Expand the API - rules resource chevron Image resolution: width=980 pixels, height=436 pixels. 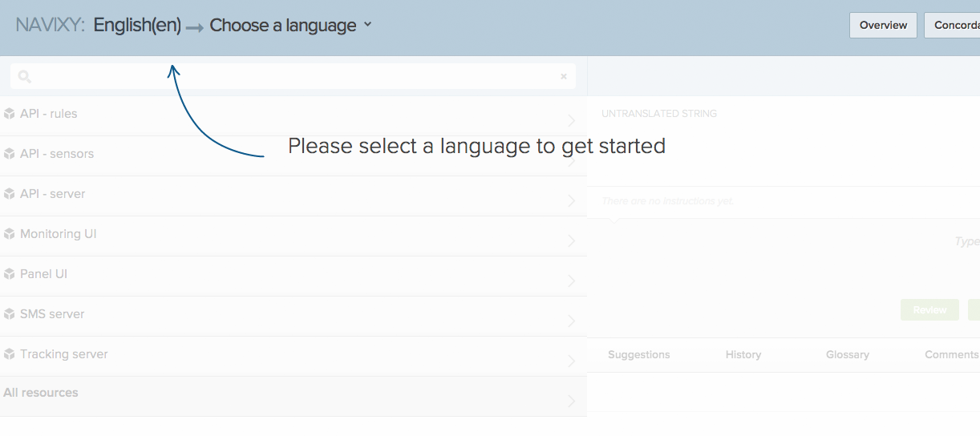coord(572,120)
